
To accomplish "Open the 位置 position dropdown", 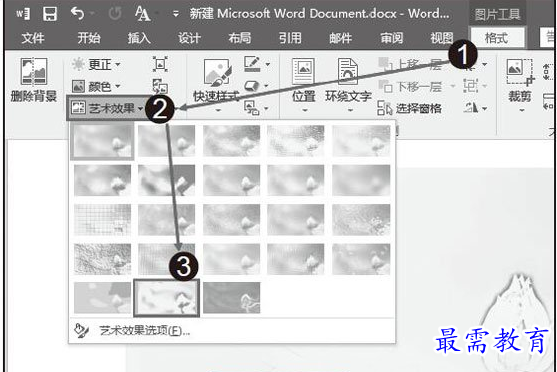I will tap(304, 85).
